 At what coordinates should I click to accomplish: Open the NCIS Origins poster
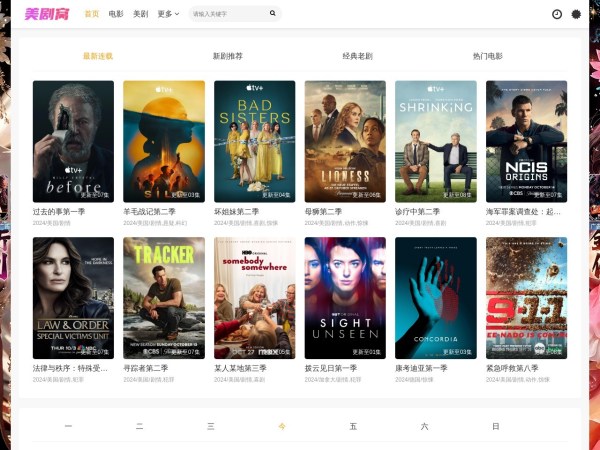526,140
